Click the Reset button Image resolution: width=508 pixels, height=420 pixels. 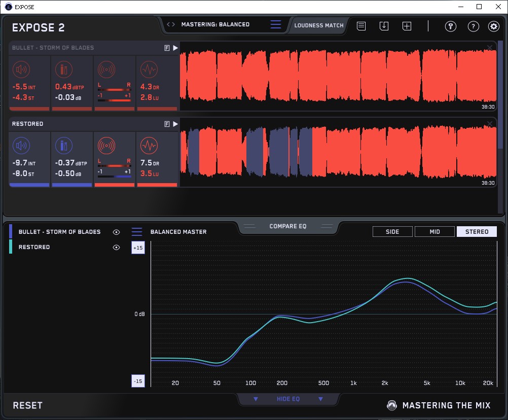28,405
